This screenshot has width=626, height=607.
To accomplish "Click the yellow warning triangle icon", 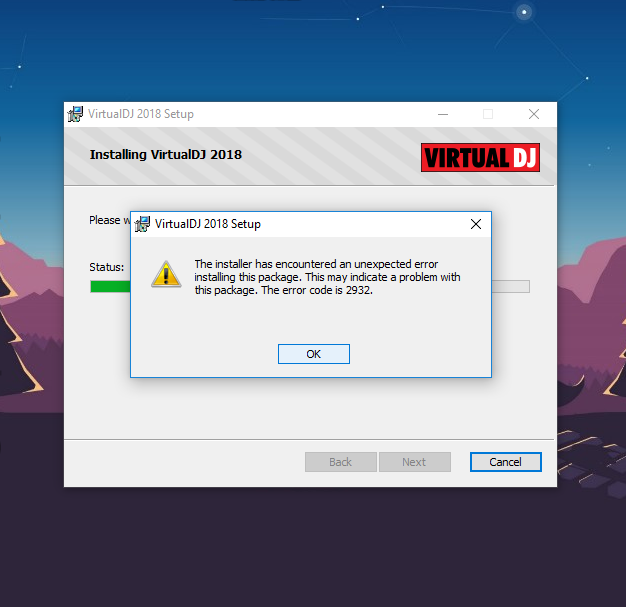I will [166, 274].
